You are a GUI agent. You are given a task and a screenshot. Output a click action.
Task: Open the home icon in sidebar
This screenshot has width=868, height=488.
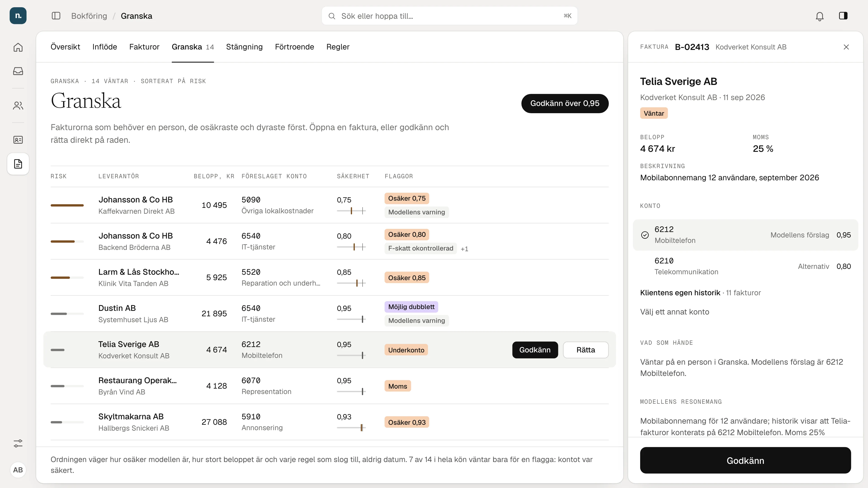18,47
